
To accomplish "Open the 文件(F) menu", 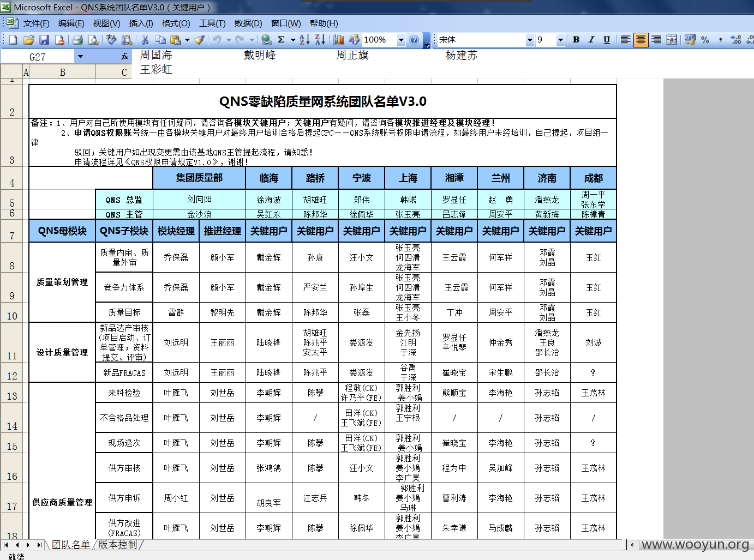I will coord(36,23).
